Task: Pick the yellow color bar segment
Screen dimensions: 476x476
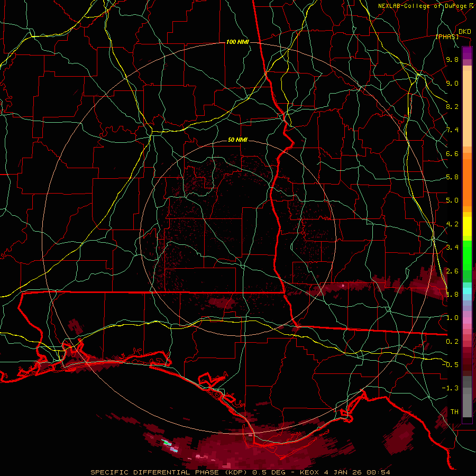Action: coord(467,226)
